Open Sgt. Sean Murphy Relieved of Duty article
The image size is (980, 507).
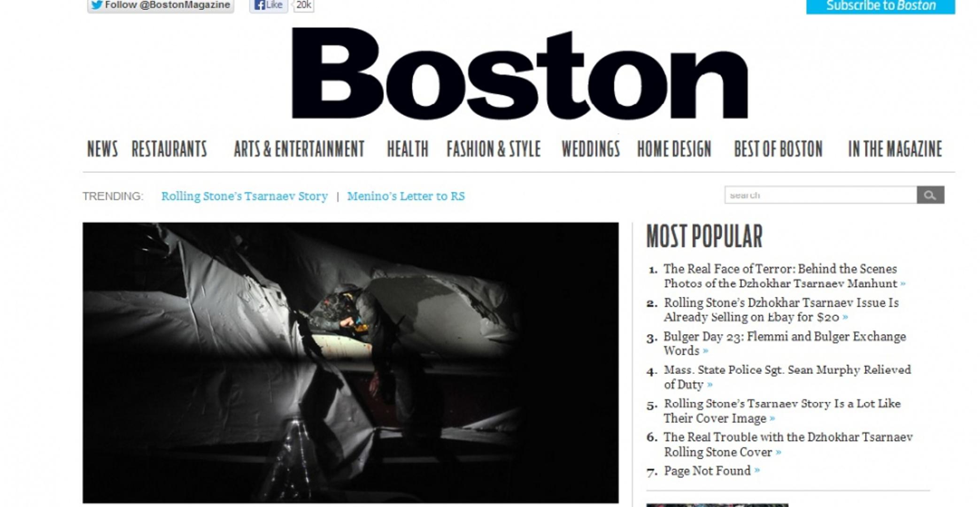[x=787, y=377]
